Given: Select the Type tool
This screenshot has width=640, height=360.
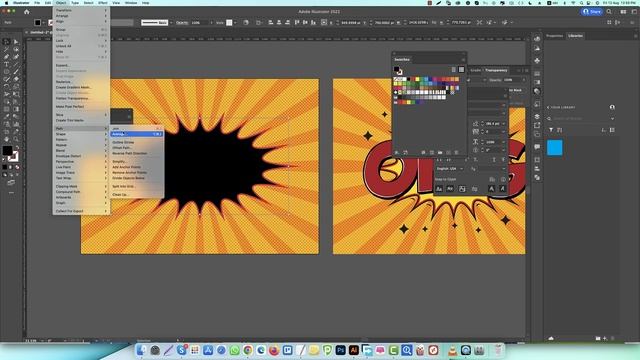Looking at the screenshot, I should (x=7, y=64).
